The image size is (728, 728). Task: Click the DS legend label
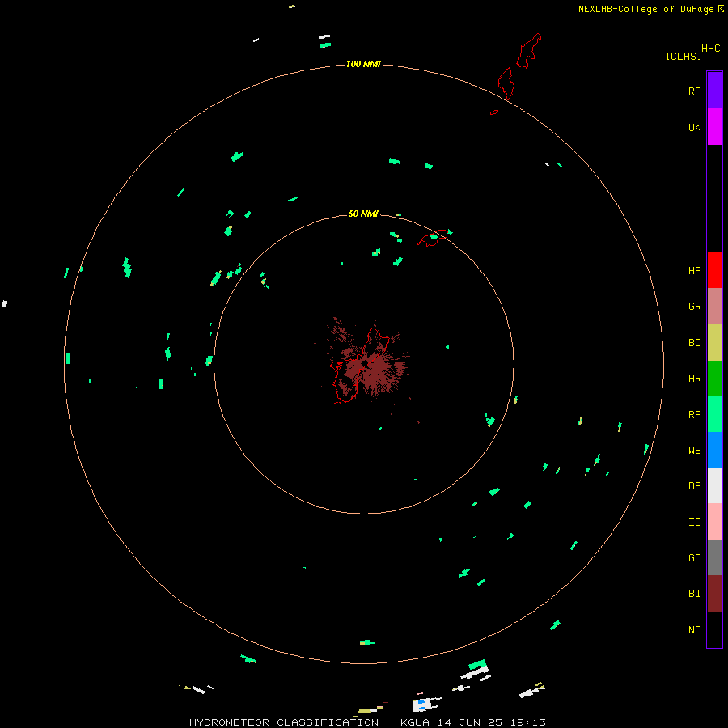click(694, 486)
